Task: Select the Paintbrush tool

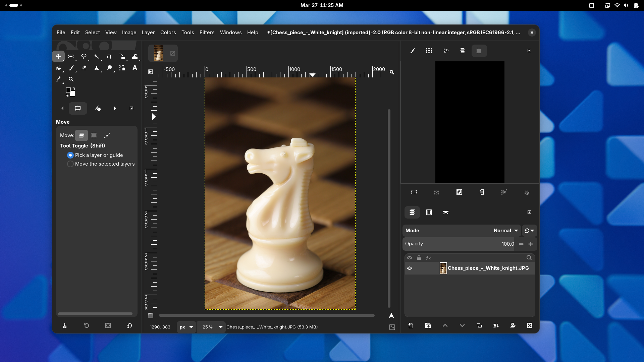Action: 71,68
